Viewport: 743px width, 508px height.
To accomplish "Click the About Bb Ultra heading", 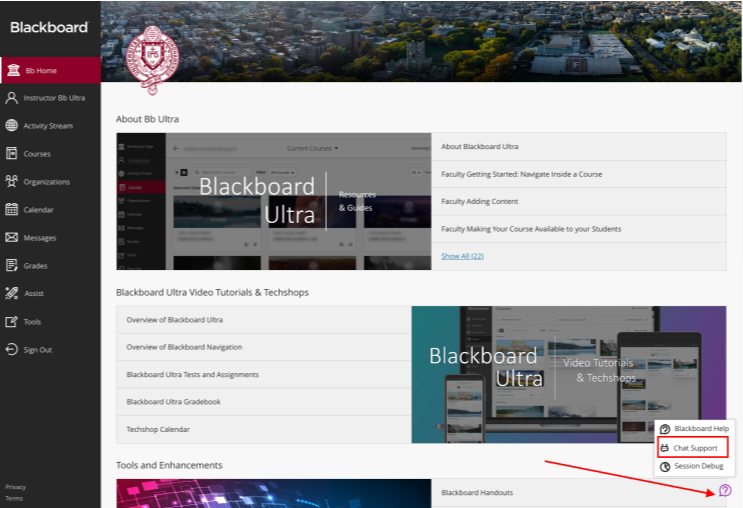I will 147,119.
